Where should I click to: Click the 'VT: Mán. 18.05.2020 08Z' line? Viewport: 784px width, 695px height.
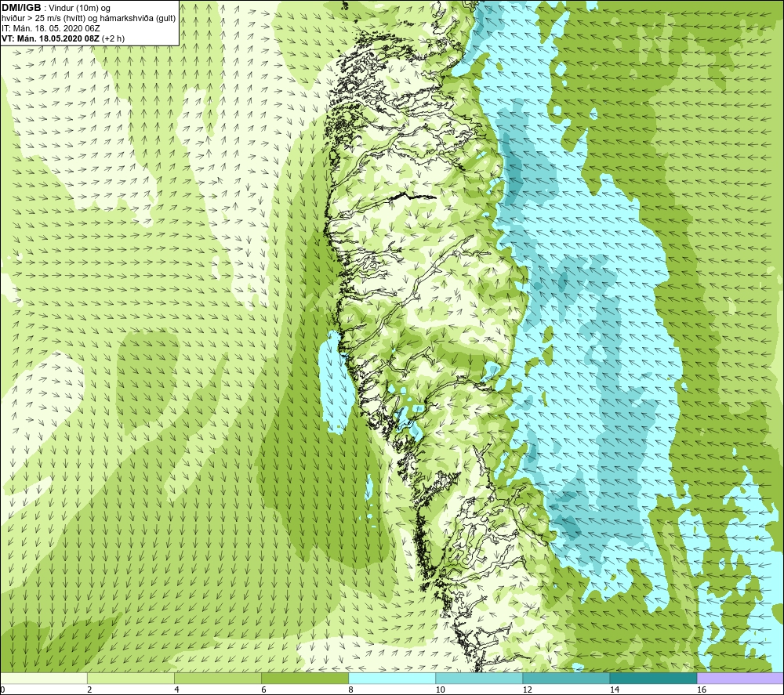63,38
